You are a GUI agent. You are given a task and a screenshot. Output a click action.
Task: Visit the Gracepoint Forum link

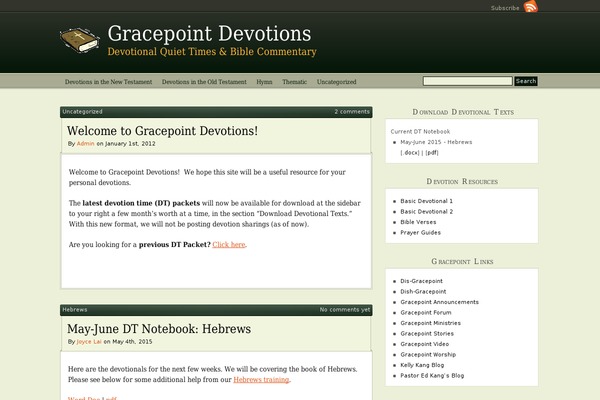click(x=426, y=313)
